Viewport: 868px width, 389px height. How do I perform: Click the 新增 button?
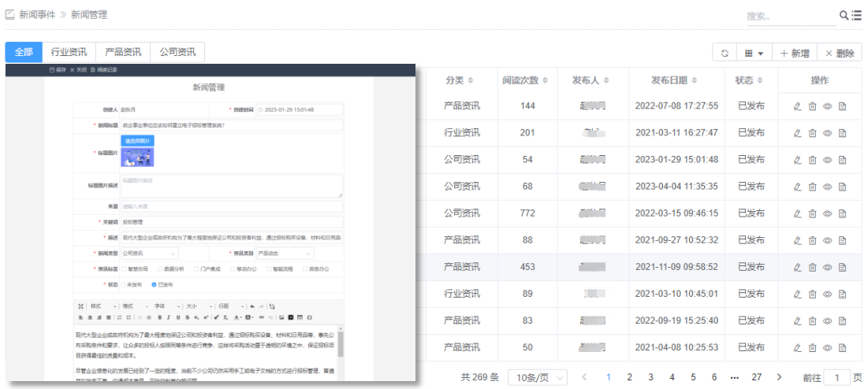[x=794, y=53]
